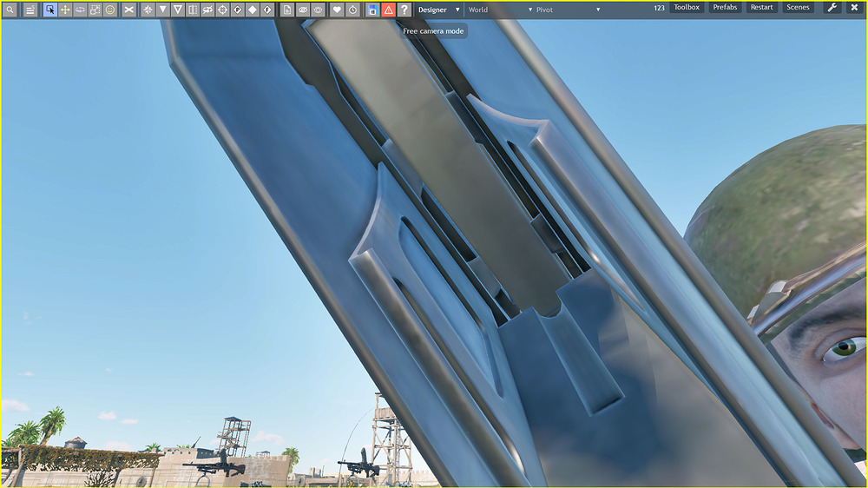
Task: Open the Toolbox panel
Action: 687,8
